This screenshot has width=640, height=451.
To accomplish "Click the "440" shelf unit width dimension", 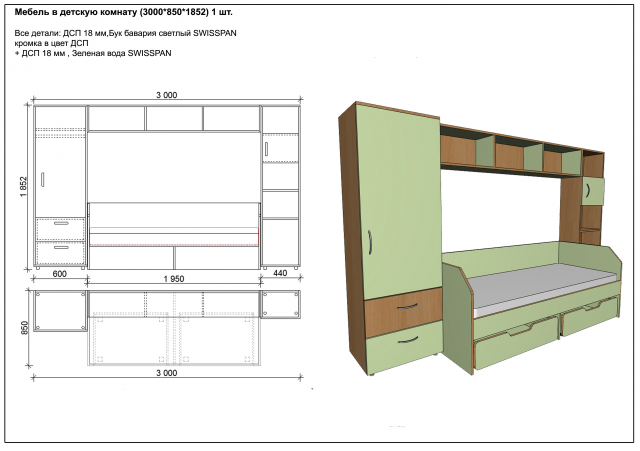I will tap(280, 273).
